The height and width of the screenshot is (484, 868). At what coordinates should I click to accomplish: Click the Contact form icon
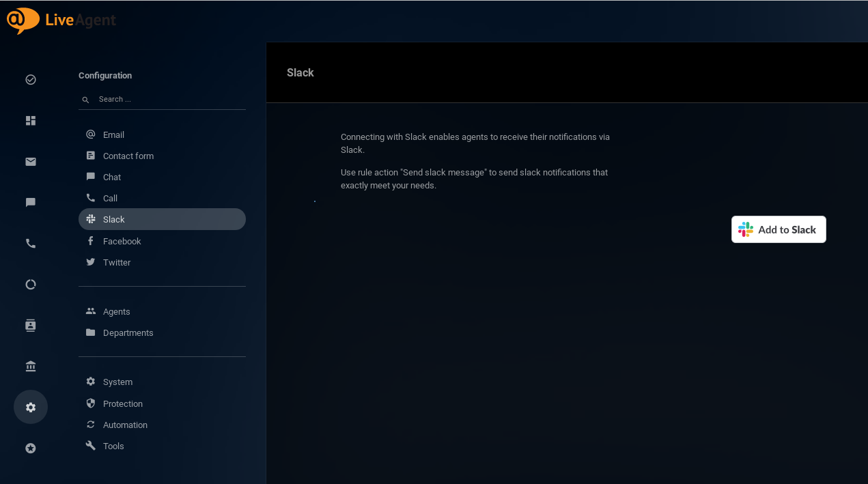coord(91,156)
